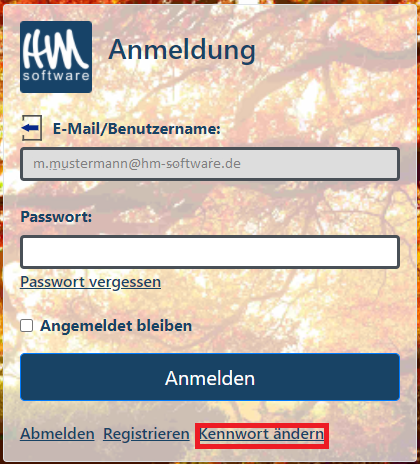
Task: Click the greyed E-Mail/Benutzername field
Action: click(210, 164)
